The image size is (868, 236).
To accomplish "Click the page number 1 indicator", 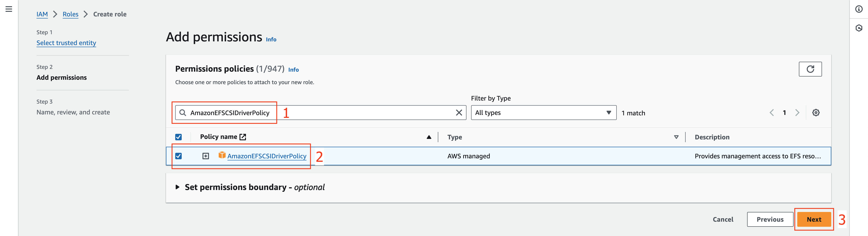I will (784, 113).
